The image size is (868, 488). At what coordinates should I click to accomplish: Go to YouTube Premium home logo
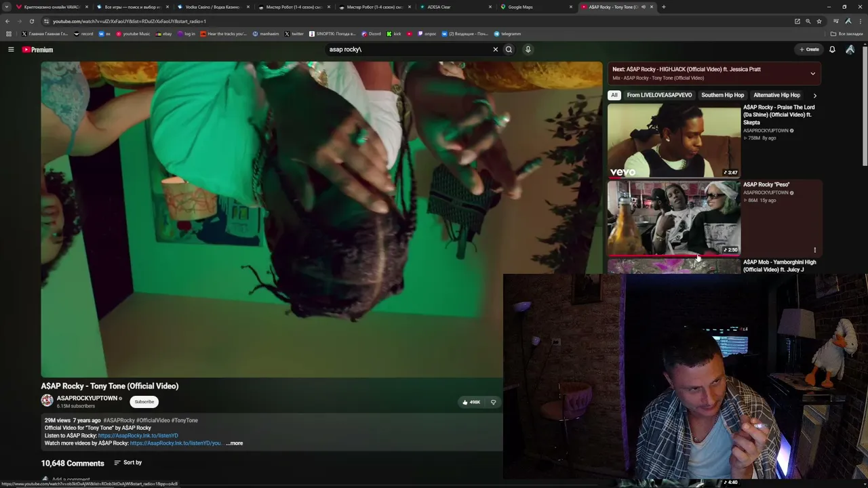[x=37, y=49]
